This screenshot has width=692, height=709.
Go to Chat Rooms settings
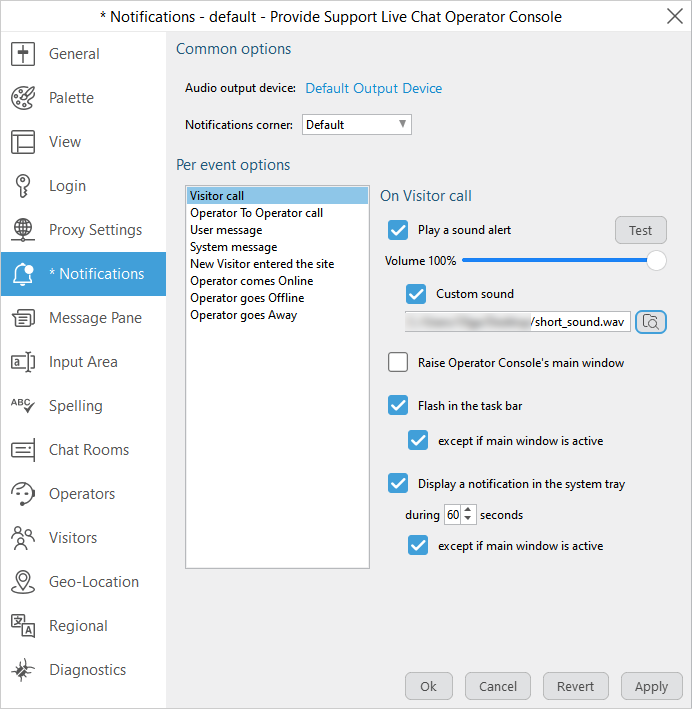click(89, 450)
